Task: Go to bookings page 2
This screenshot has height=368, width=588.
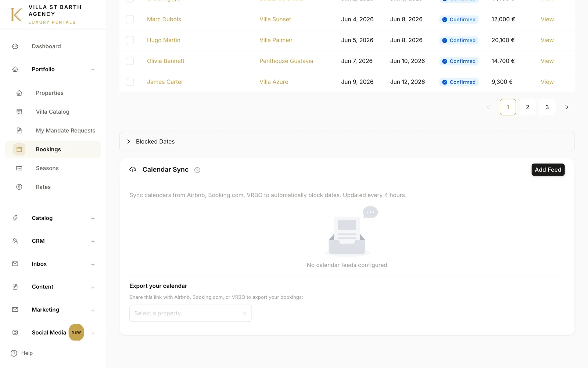Action: point(527,107)
